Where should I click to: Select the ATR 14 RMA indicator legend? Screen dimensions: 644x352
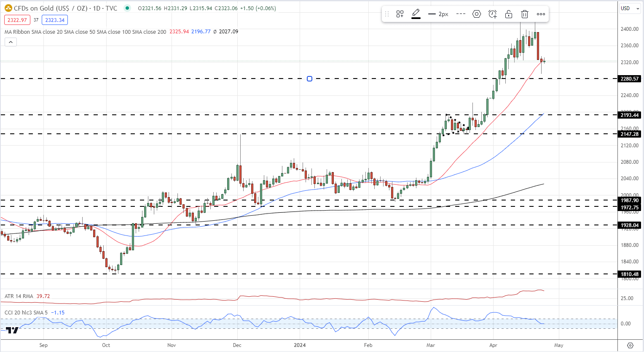coord(19,296)
